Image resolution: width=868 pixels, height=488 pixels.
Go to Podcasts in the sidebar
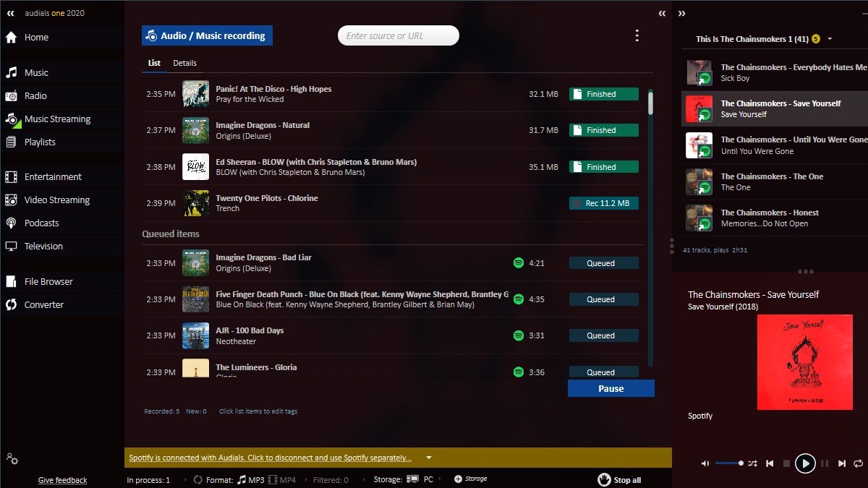click(x=41, y=223)
